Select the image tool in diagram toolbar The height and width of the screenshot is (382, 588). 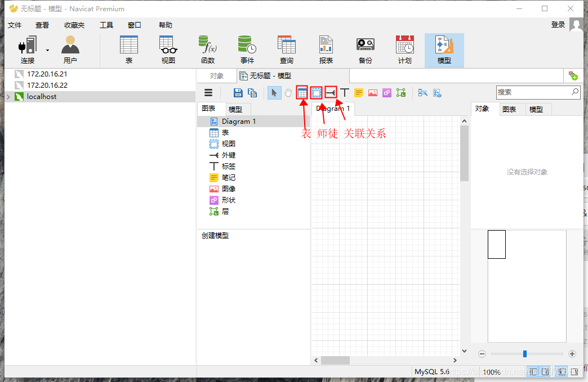click(x=373, y=92)
